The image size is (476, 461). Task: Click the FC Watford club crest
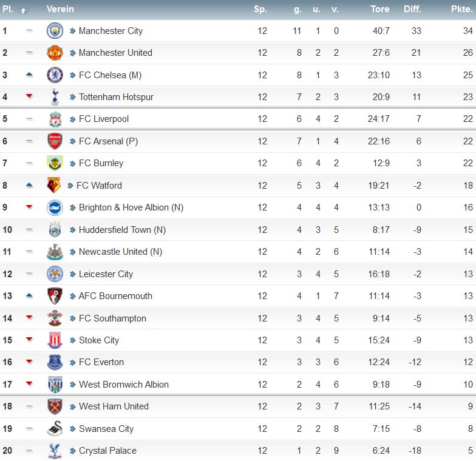[53, 186]
